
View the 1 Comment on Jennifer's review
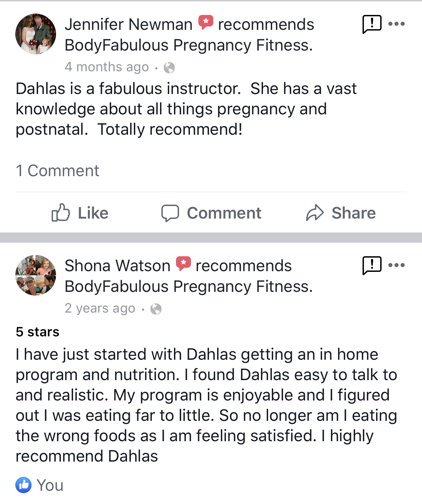point(57,170)
